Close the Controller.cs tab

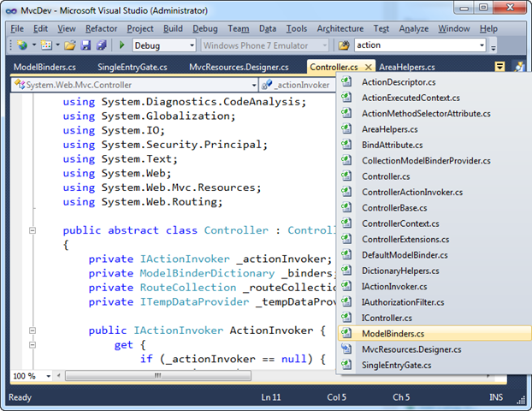368,68
